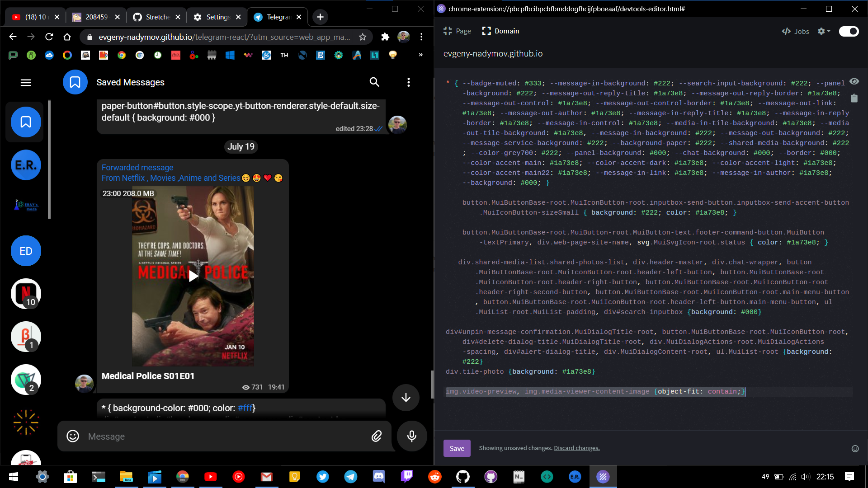Play the Medical Police video
The width and height of the screenshot is (868, 488).
pos(193,276)
